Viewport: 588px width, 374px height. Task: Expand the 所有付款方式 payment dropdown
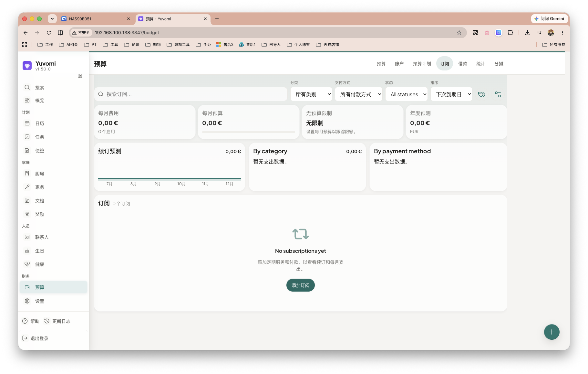[358, 94]
